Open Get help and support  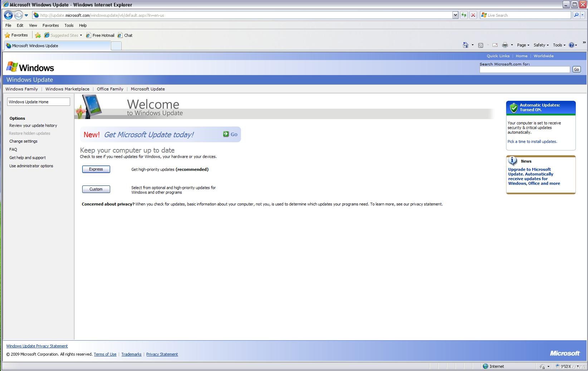28,158
